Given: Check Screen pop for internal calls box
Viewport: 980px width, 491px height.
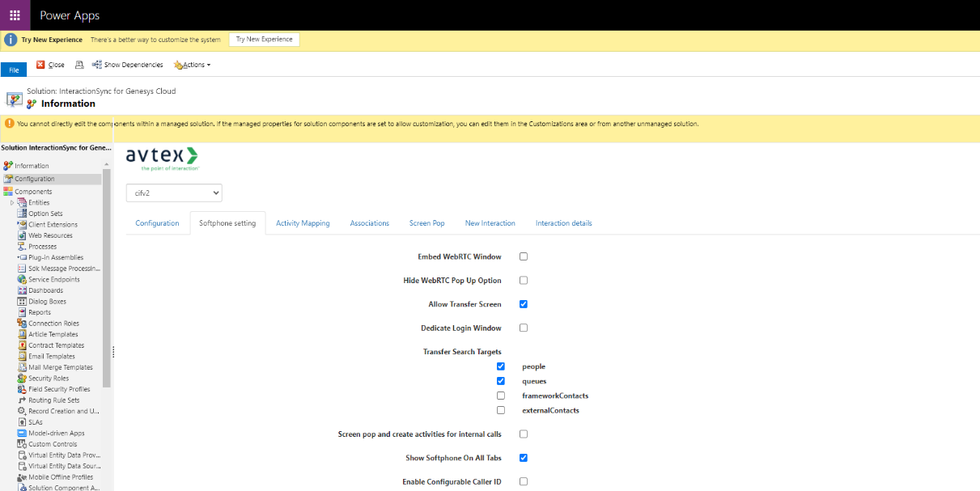Looking at the screenshot, I should 524,434.
